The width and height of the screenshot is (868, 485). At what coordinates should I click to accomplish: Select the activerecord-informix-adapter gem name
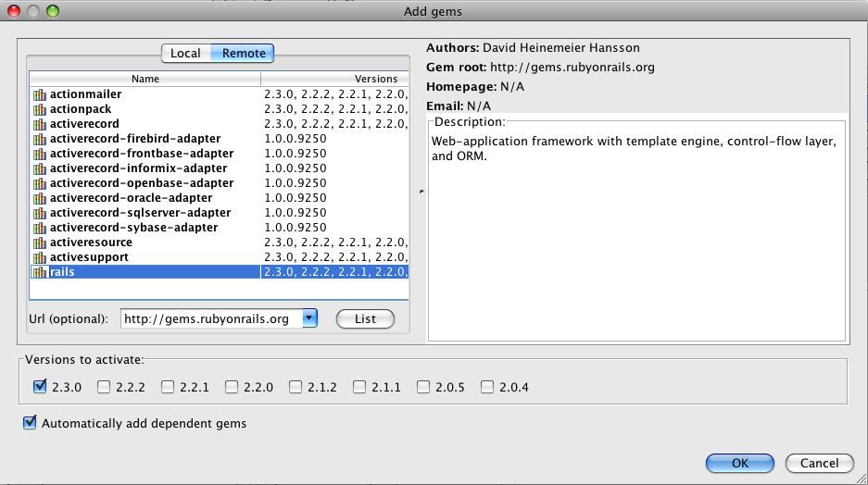(138, 168)
